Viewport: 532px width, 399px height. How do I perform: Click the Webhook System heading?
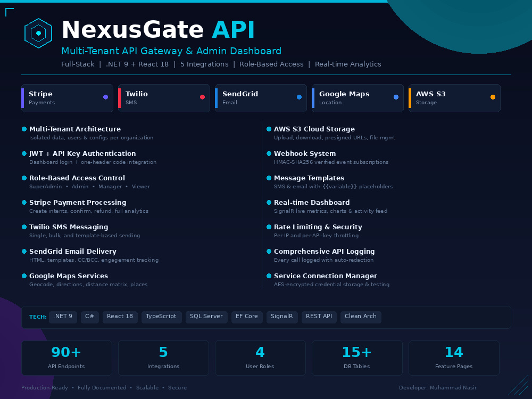tap(305, 153)
